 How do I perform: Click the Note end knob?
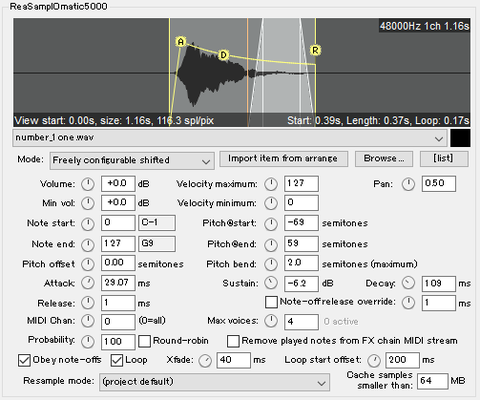point(88,245)
